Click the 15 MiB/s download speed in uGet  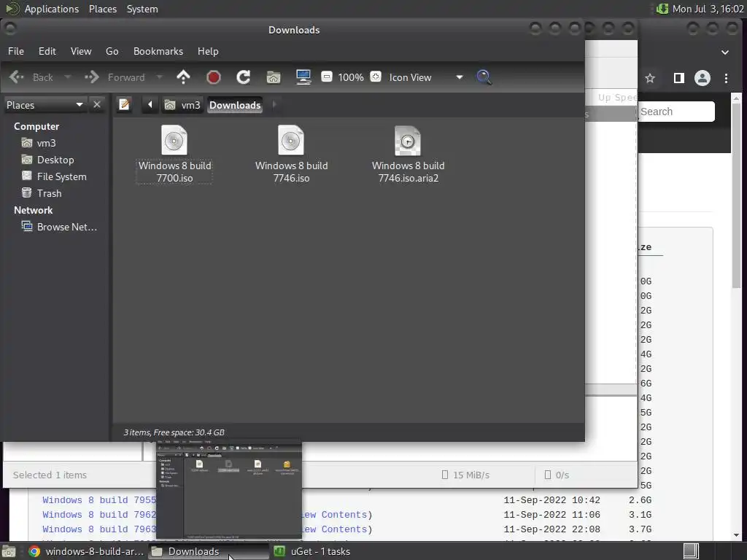coord(466,475)
